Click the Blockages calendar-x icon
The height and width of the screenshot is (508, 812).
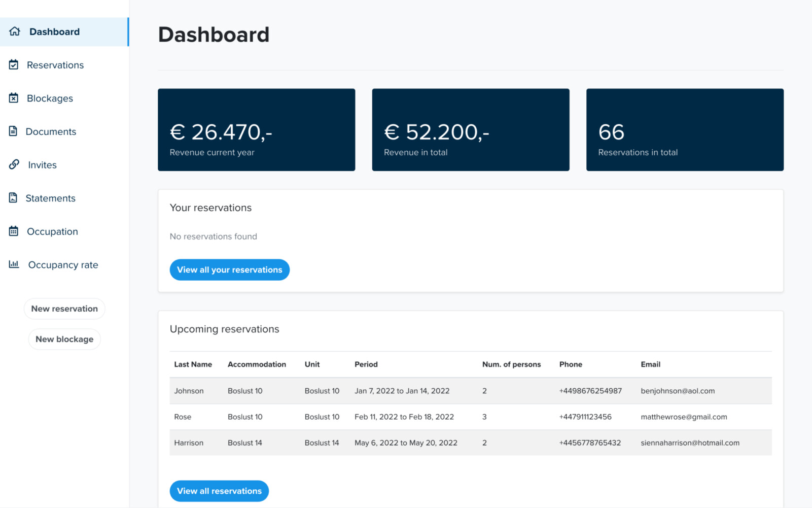pyautogui.click(x=14, y=98)
